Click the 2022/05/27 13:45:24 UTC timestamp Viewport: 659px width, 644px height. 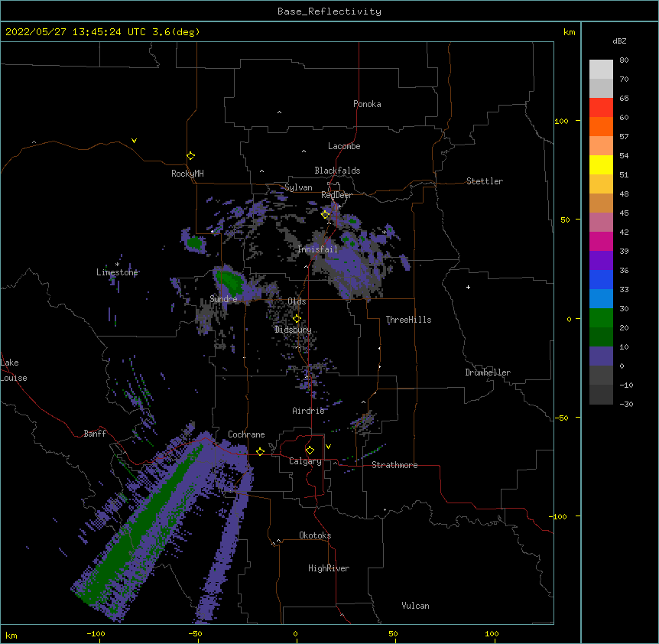click(102, 32)
